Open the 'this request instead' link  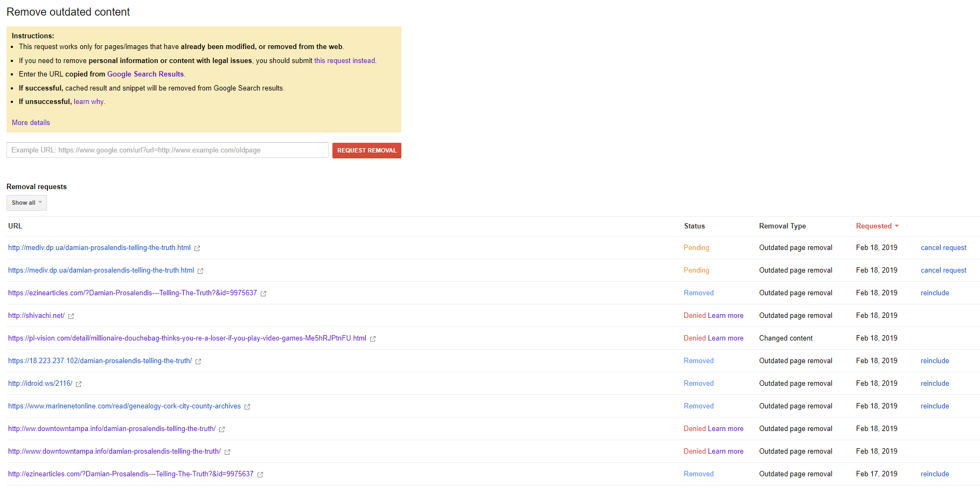[x=345, y=61]
